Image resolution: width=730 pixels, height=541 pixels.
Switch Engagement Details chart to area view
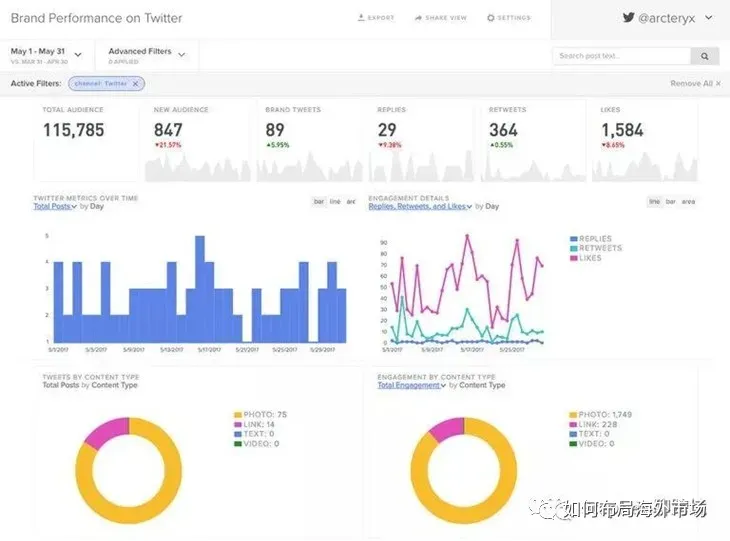click(688, 202)
